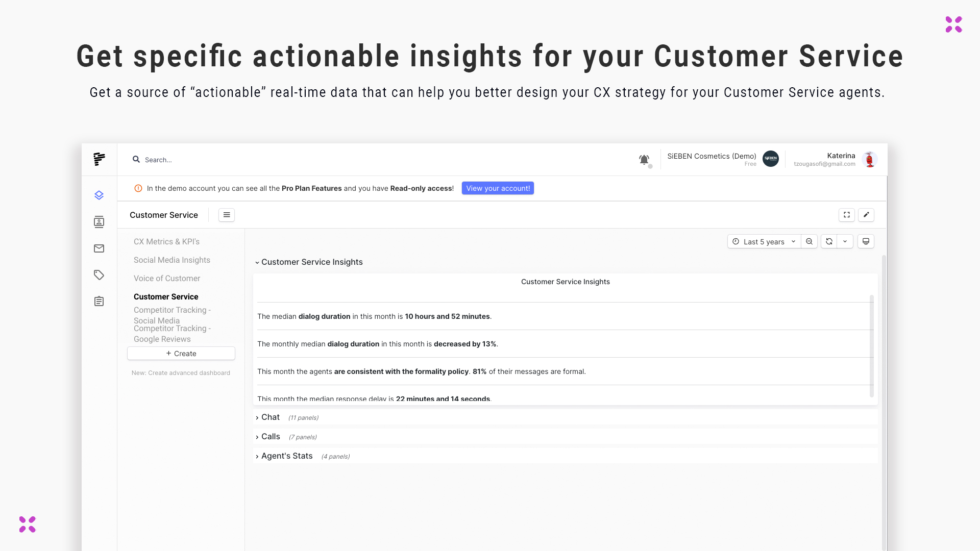Open the refresh interval dropdown arrow
The width and height of the screenshot is (980, 551).
(x=845, y=241)
